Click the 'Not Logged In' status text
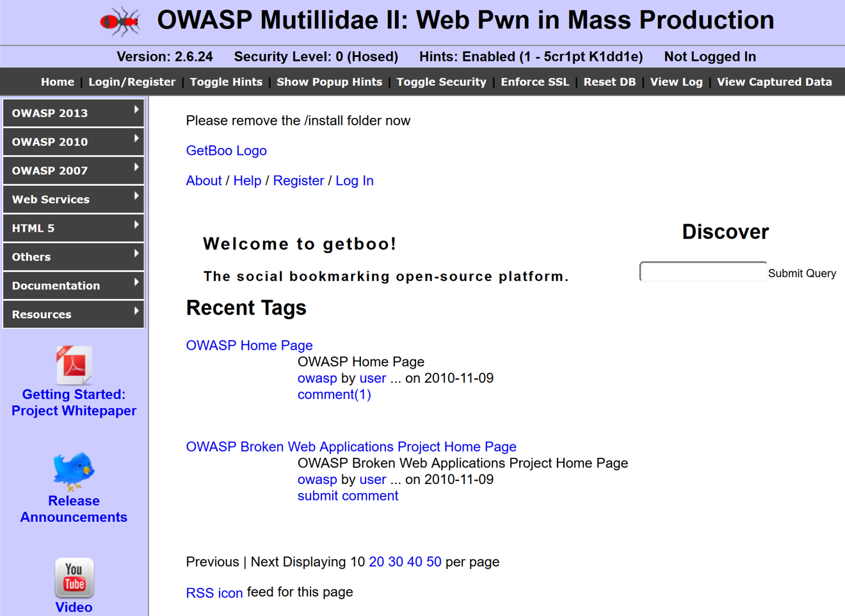This screenshot has height=616, width=845. pos(710,56)
